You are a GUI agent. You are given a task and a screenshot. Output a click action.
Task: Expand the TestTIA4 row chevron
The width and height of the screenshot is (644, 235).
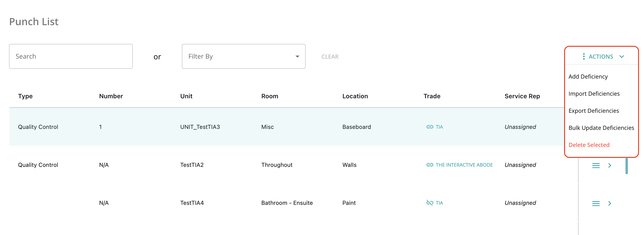[609, 203]
